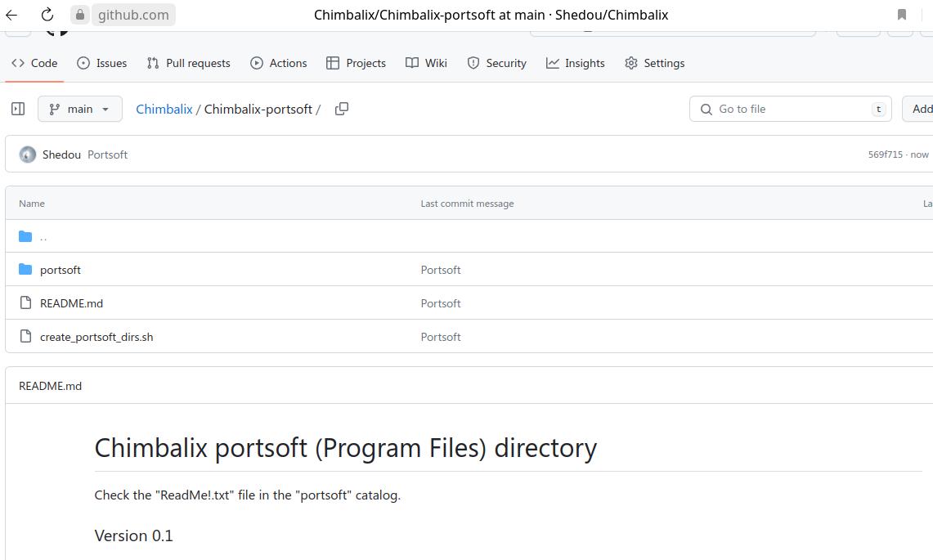The width and height of the screenshot is (933, 560).
Task: Go to the Insights tab
Action: (576, 63)
